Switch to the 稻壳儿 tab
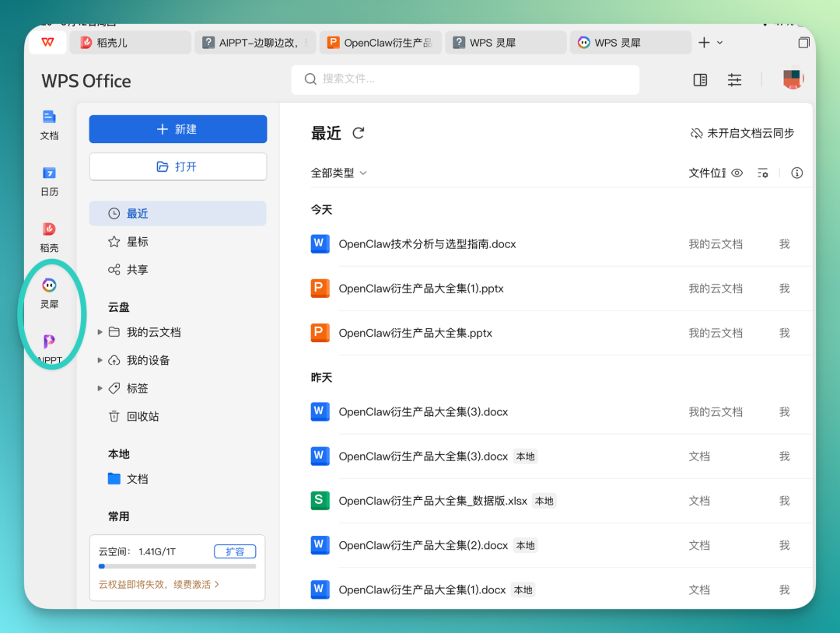This screenshot has width=840, height=633. coord(130,43)
